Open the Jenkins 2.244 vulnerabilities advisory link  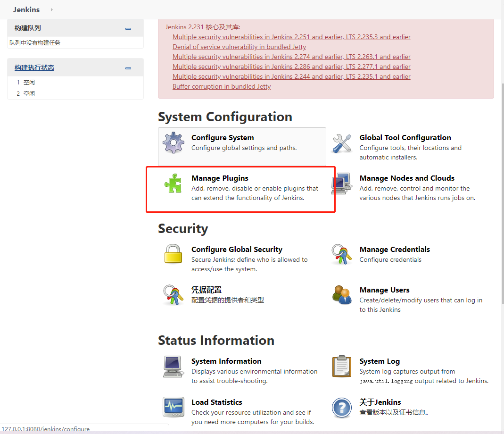(291, 76)
